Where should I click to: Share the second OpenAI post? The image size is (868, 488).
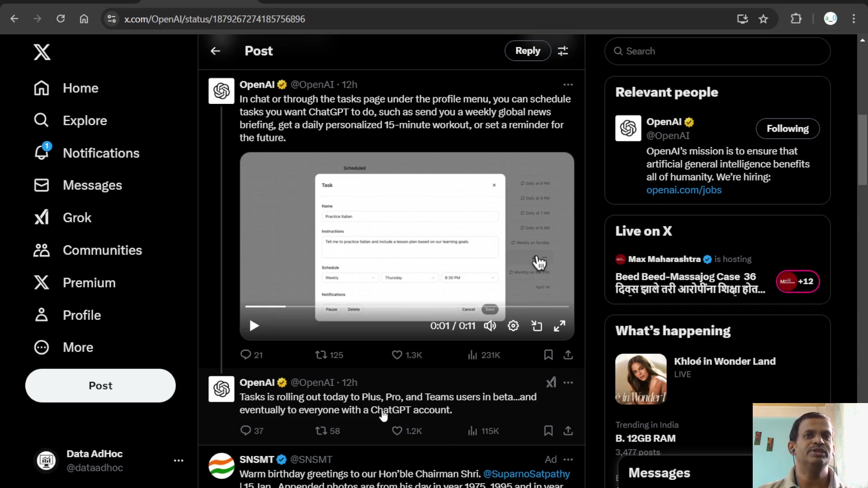pos(568,431)
